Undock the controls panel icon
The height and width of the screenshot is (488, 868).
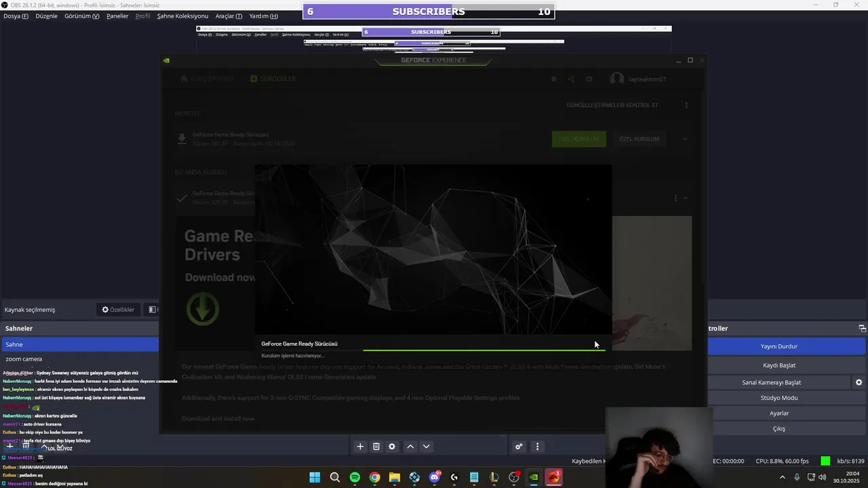[862, 328]
